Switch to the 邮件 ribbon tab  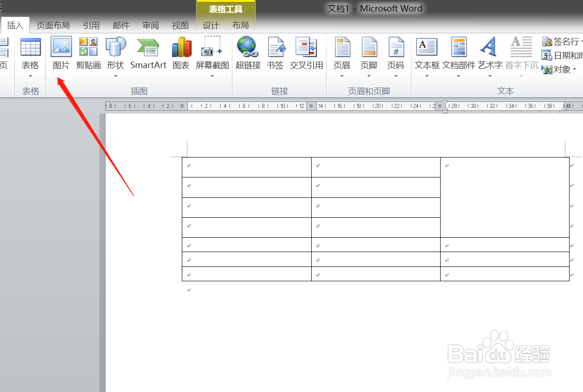coord(121,25)
